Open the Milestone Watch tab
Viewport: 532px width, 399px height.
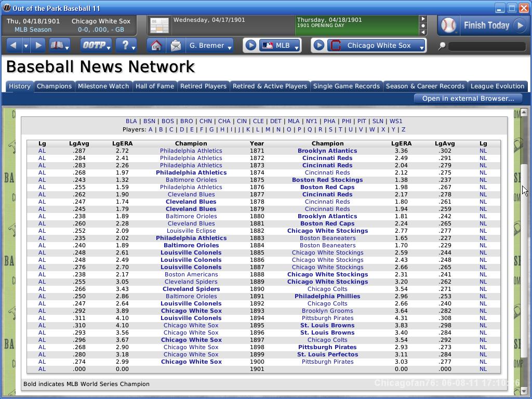(103, 86)
